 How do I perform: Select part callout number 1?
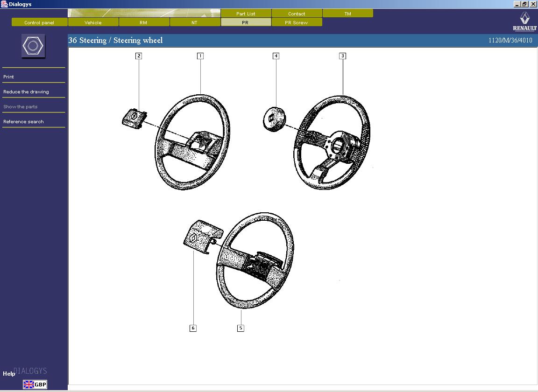pyautogui.click(x=200, y=56)
